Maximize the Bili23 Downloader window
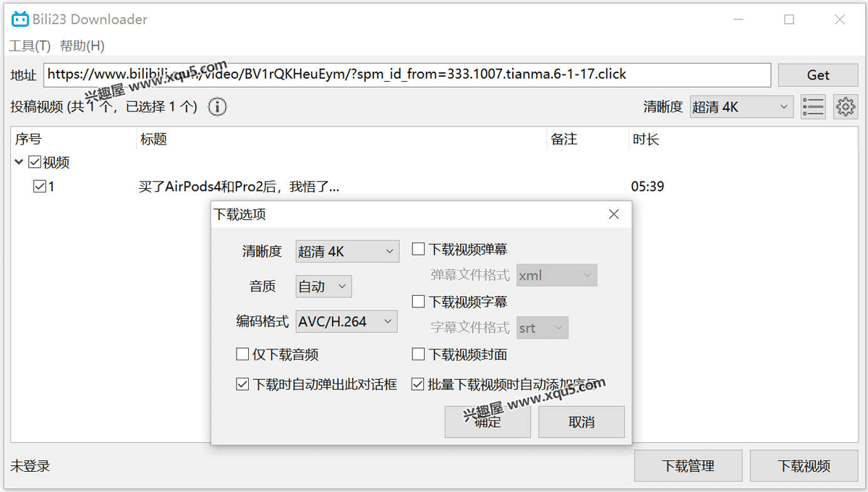This screenshot has height=492, width=868. pos(789,20)
